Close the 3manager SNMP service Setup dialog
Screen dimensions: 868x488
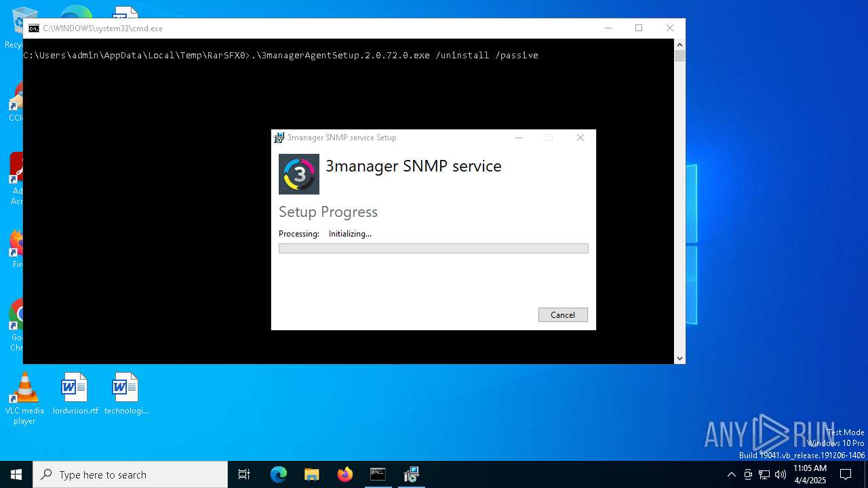tap(580, 138)
